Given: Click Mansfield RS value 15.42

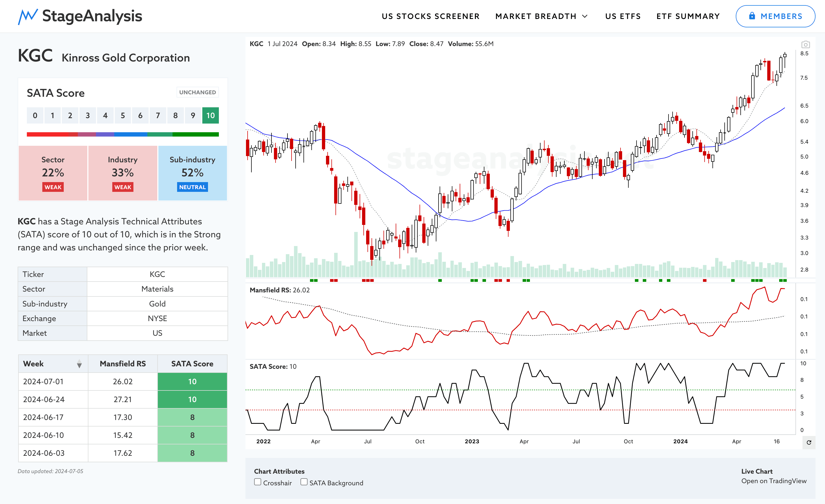Looking at the screenshot, I should (x=123, y=435).
